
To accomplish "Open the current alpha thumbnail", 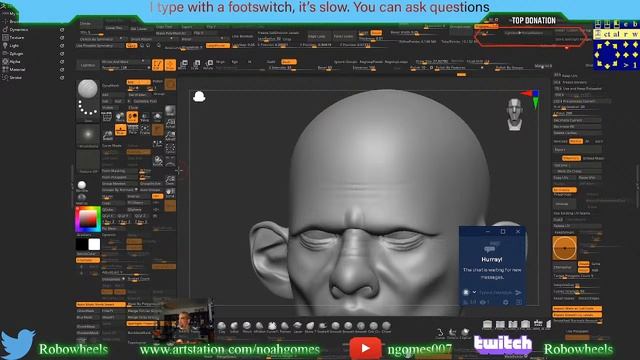I will tap(88, 135).
